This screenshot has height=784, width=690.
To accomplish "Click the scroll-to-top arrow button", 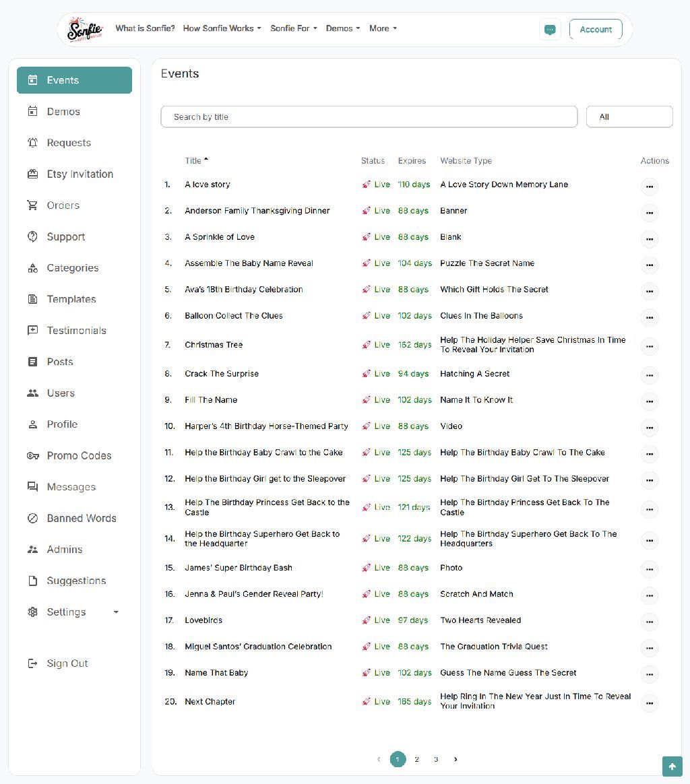I will 672,766.
